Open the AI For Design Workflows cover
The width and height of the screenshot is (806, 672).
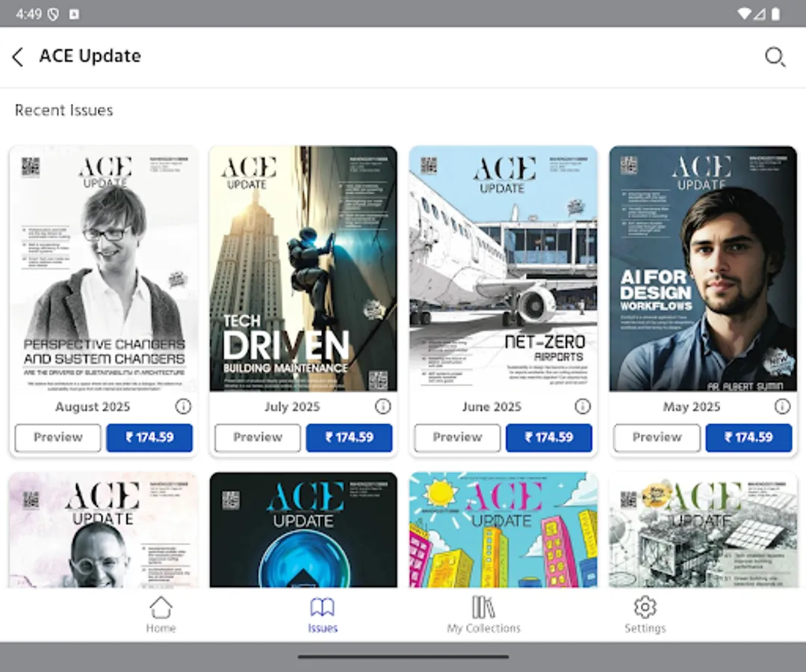702,269
